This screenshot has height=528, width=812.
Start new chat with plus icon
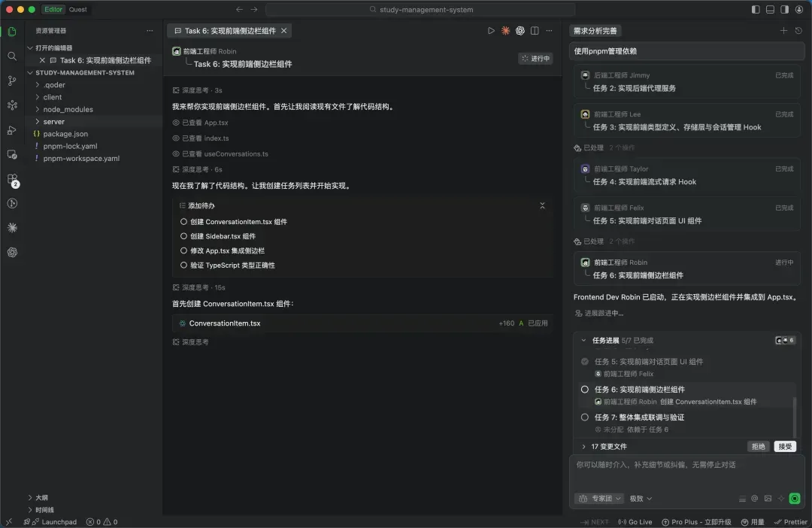point(783,31)
